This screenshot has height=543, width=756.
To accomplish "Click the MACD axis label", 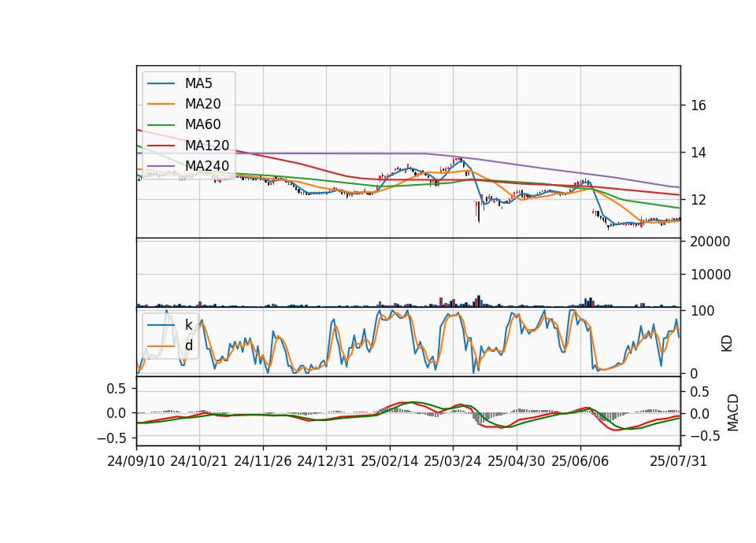I will (733, 413).
